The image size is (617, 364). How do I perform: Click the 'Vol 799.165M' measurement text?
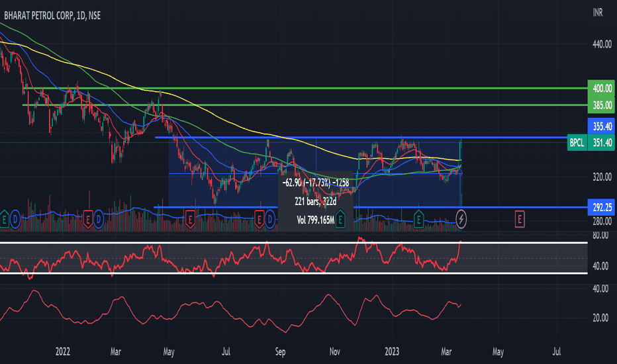[316, 220]
